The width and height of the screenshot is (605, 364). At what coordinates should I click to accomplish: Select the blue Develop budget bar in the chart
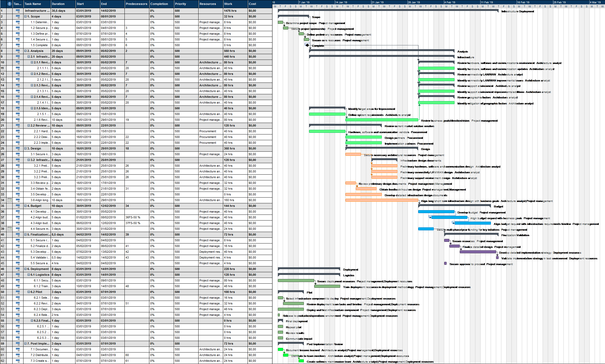(436, 212)
